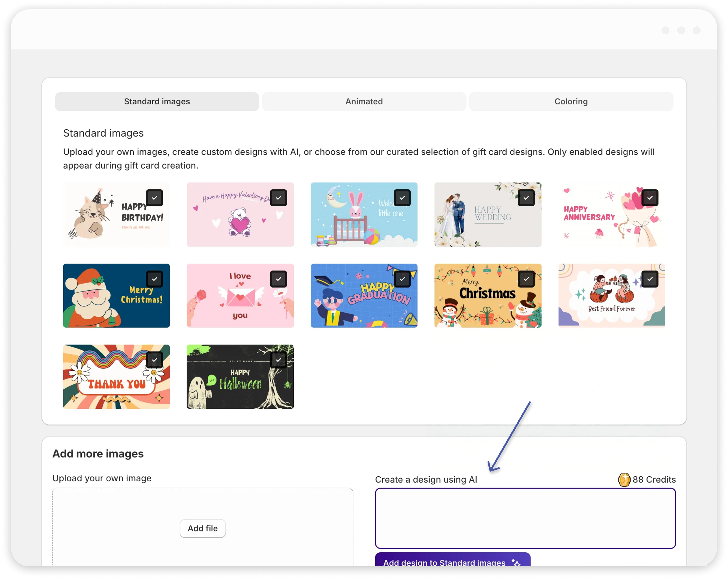
Task: Toggle the Best Friend Forever card checkbox
Action: pos(650,279)
